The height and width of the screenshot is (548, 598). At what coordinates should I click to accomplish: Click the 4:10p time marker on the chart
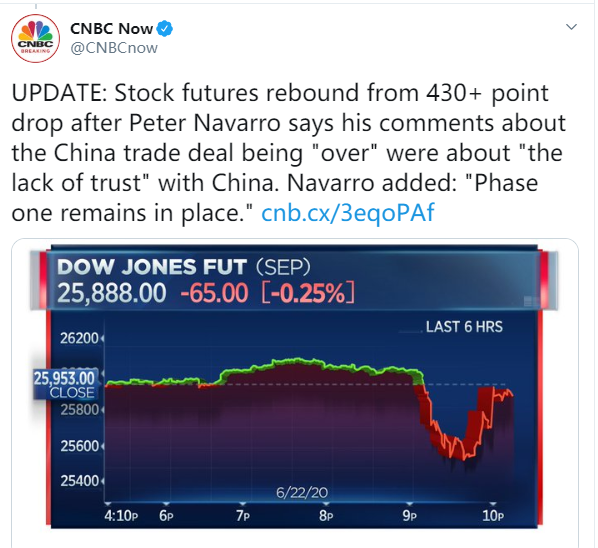point(121,516)
